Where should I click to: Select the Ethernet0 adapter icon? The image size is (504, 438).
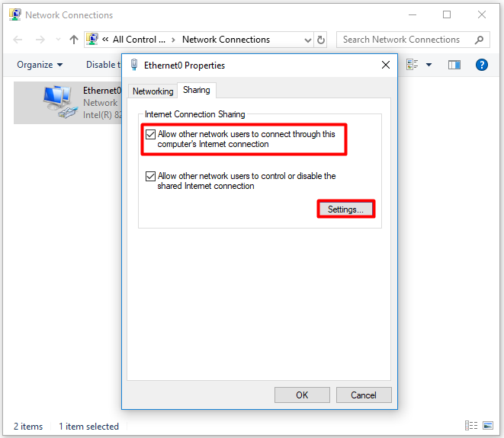(x=59, y=102)
